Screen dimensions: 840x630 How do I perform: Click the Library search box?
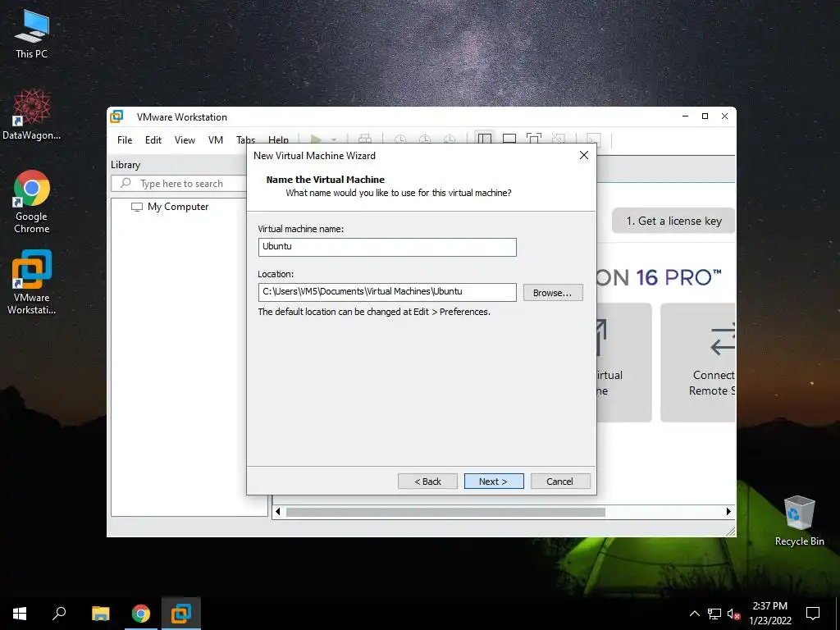tap(180, 183)
